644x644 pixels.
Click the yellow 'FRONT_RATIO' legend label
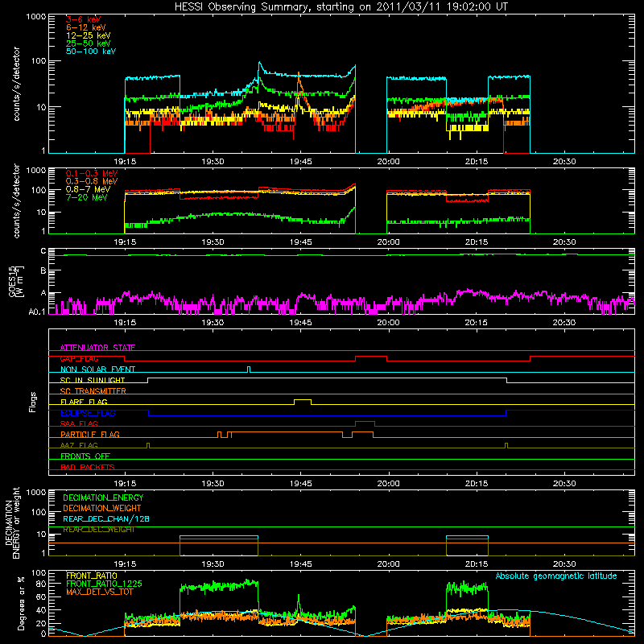point(92,576)
